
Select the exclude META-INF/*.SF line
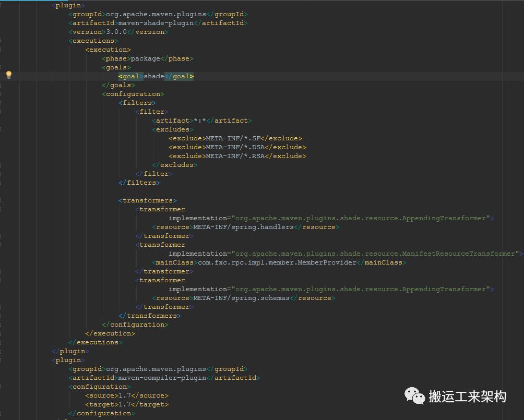(235, 138)
